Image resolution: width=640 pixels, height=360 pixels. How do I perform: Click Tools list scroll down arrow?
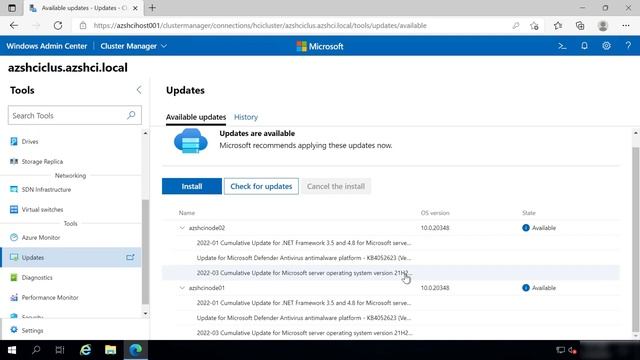145,313
